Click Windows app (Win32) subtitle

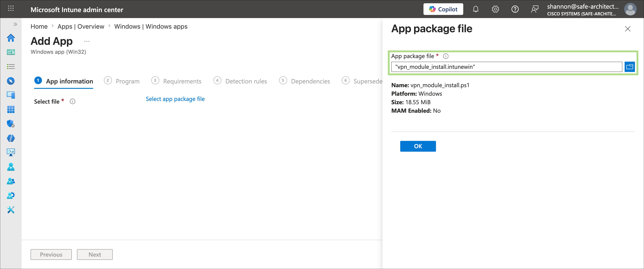pos(58,52)
